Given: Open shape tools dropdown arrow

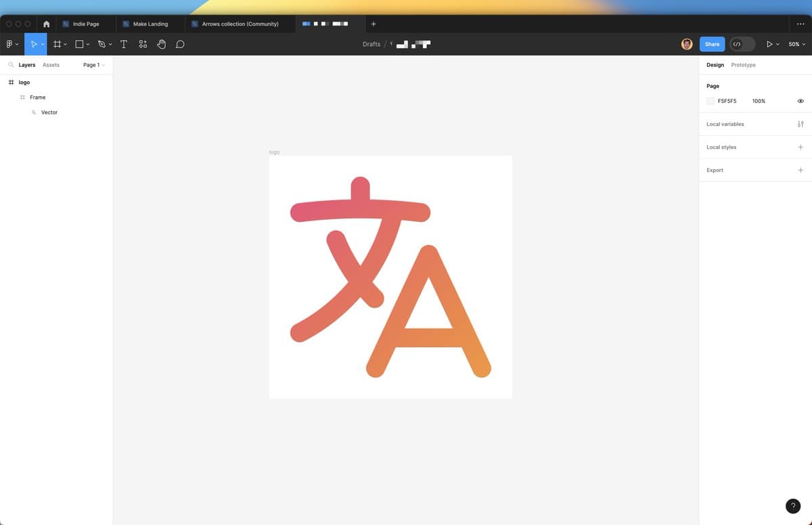Looking at the screenshot, I should (x=88, y=45).
